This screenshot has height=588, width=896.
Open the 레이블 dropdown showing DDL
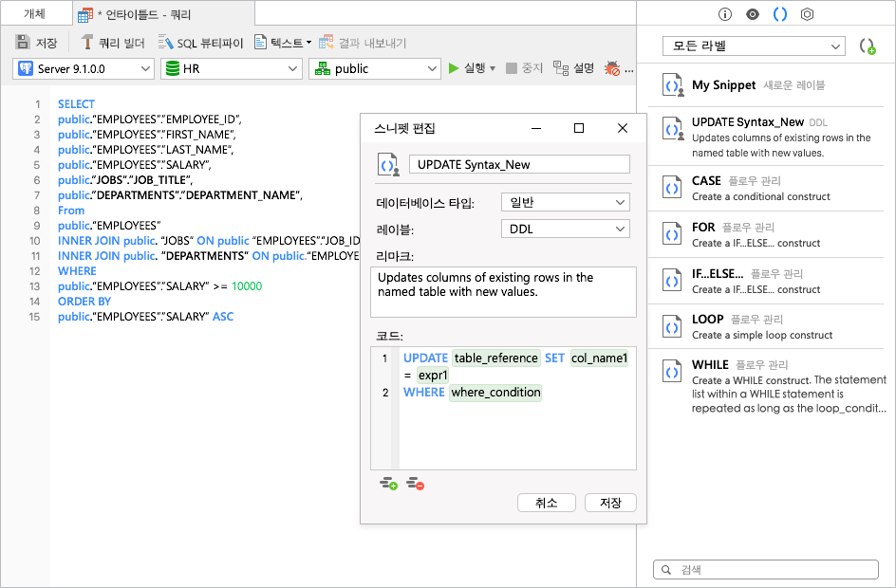tap(565, 229)
